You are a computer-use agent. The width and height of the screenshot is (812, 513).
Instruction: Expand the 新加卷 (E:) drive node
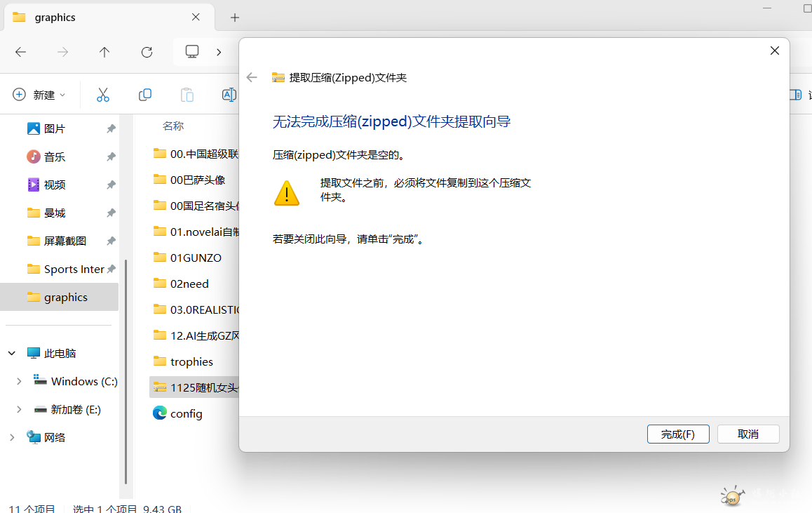coord(19,410)
